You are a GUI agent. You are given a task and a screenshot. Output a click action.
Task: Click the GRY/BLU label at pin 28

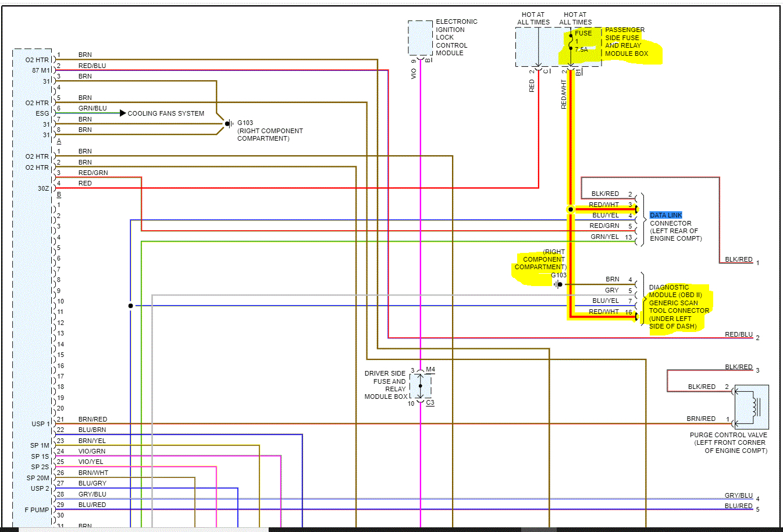click(x=92, y=494)
